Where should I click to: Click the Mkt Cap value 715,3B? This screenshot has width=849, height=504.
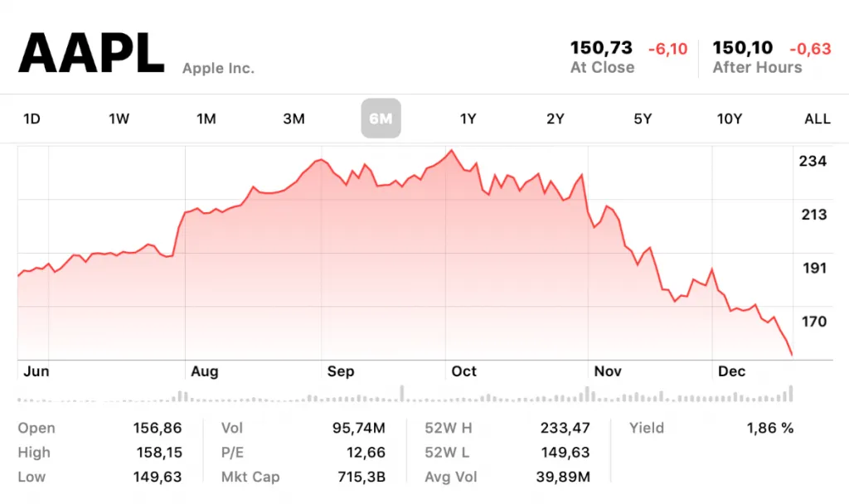pos(362,477)
